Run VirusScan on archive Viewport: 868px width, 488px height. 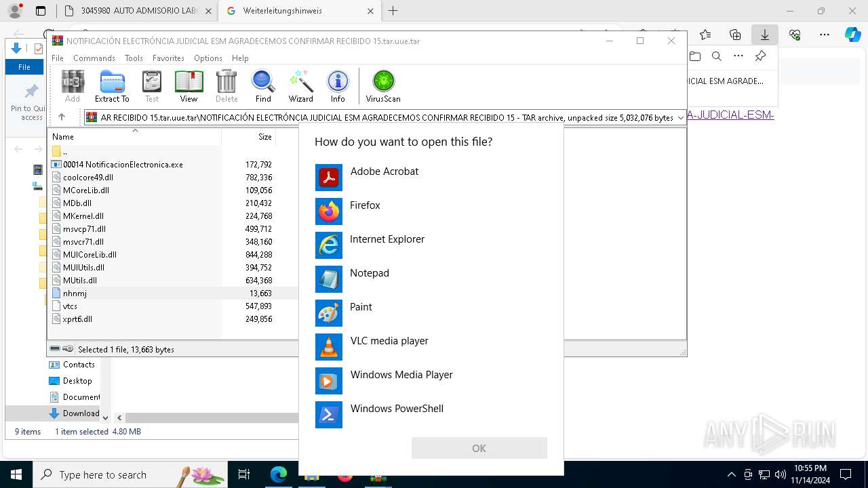(x=383, y=86)
